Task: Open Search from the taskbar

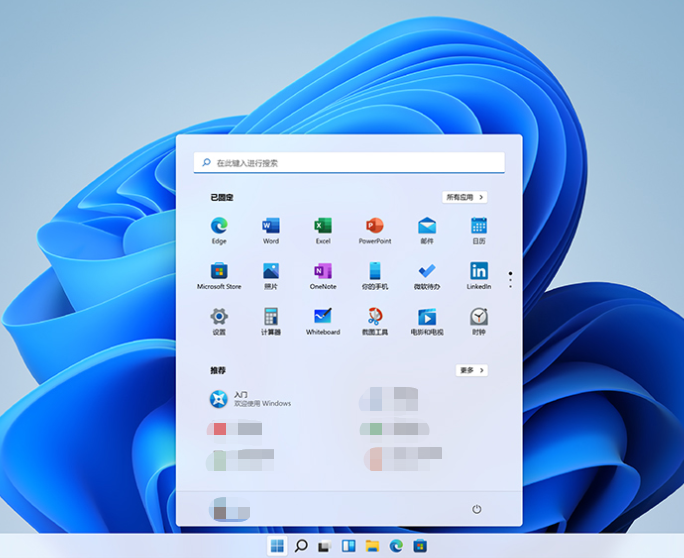Action: [301, 546]
